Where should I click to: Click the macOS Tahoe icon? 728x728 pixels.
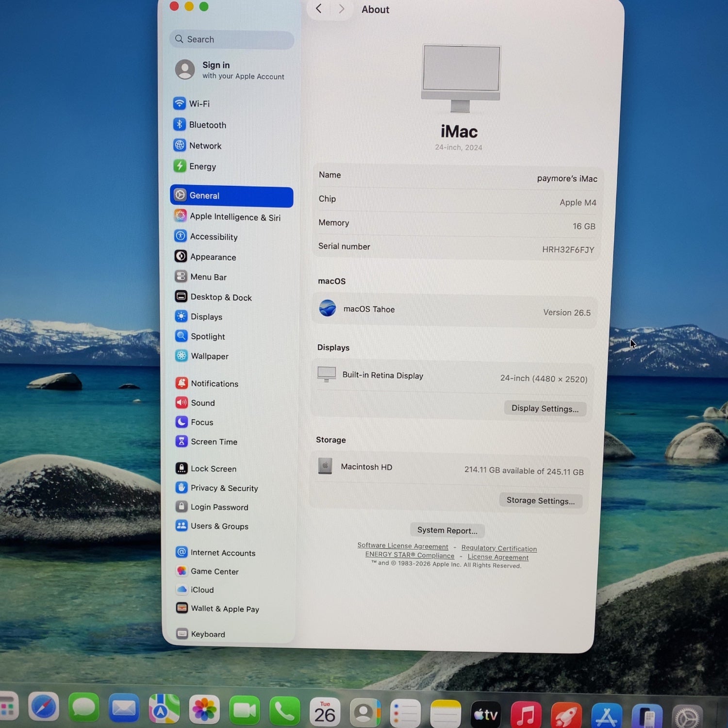coord(328,308)
